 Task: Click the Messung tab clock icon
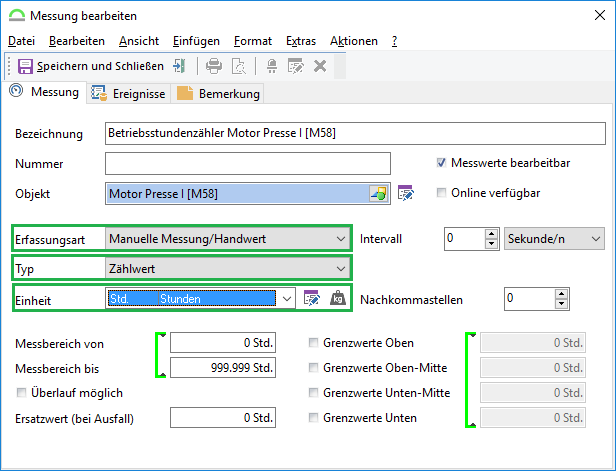tap(16, 91)
